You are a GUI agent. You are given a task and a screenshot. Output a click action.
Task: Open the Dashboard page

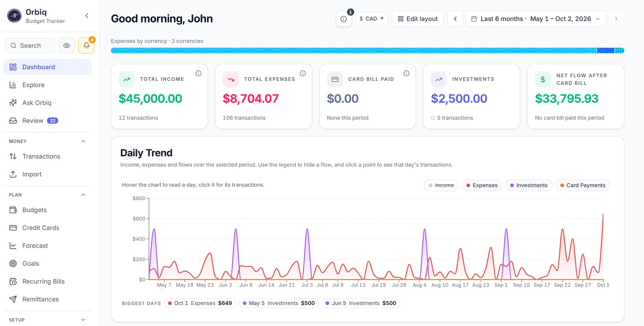(47, 67)
